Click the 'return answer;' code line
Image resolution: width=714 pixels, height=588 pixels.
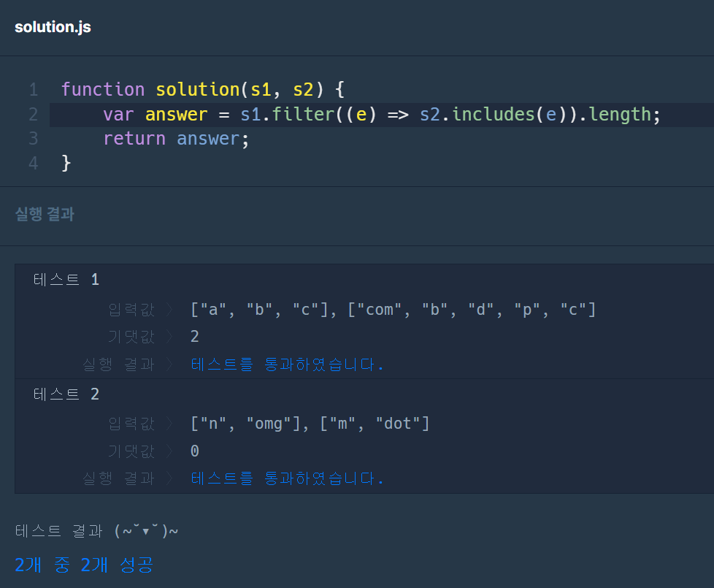tap(176, 139)
